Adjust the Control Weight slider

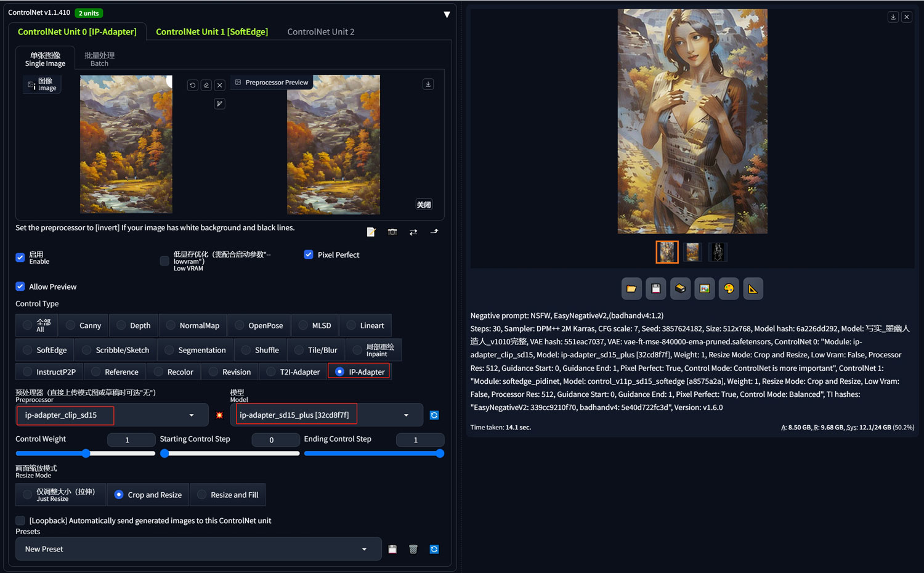(86, 453)
